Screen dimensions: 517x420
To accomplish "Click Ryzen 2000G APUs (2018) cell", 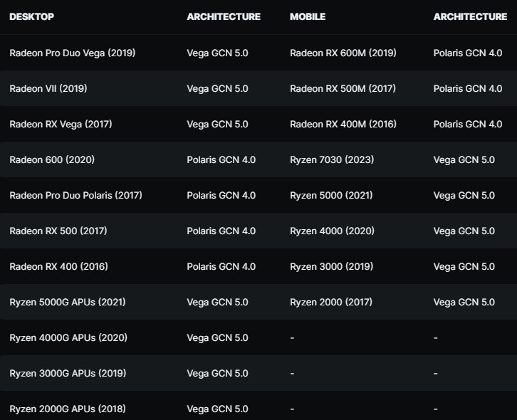I will [68, 409].
